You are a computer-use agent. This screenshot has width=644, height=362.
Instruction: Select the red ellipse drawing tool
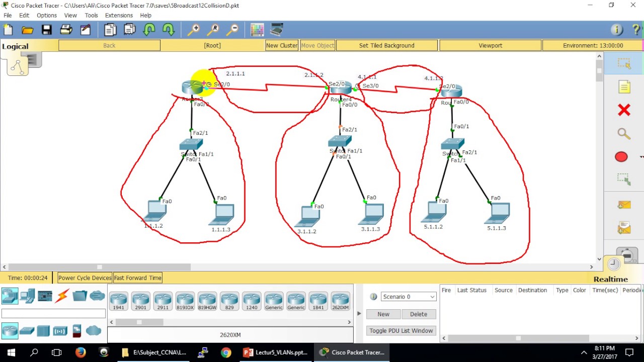pos(621,157)
